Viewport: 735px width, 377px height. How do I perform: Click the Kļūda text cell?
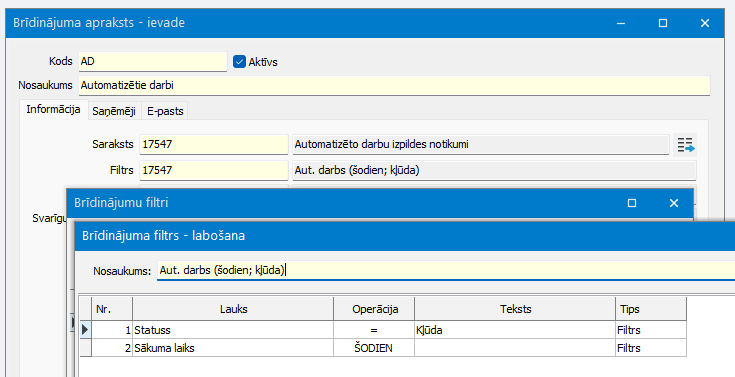click(515, 330)
